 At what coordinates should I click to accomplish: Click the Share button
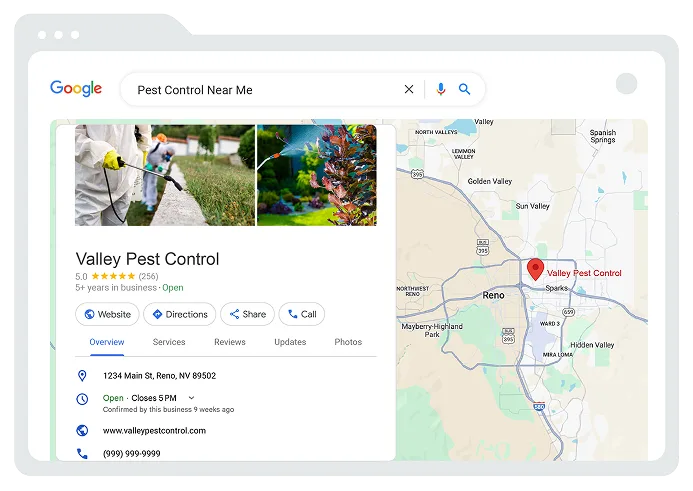click(x=248, y=314)
